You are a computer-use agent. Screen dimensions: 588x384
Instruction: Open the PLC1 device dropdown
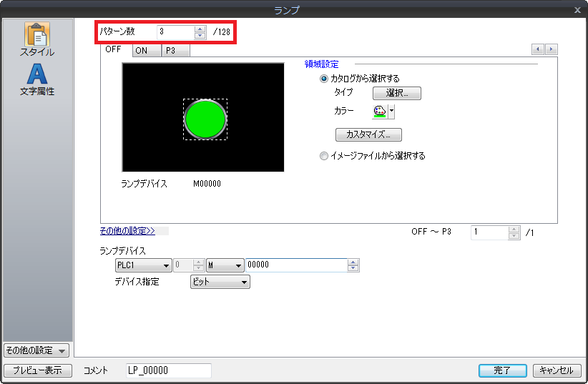point(142,265)
